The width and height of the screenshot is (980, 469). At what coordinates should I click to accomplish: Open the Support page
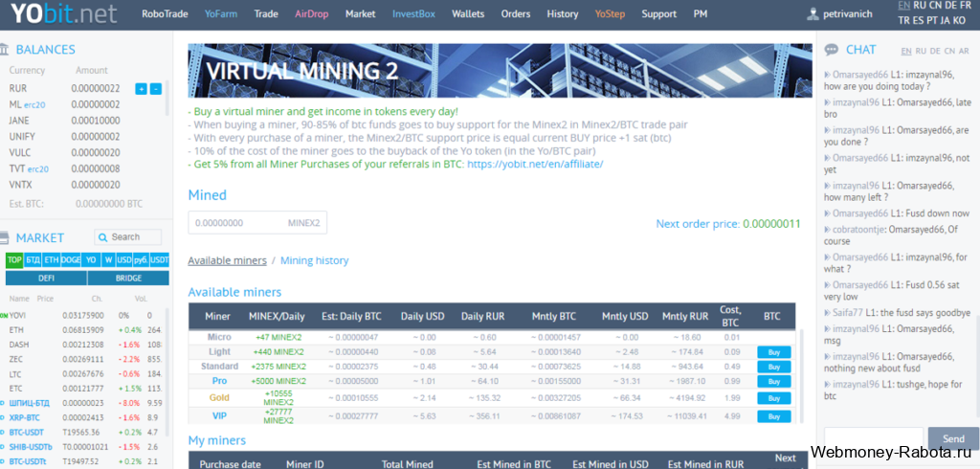click(x=658, y=13)
